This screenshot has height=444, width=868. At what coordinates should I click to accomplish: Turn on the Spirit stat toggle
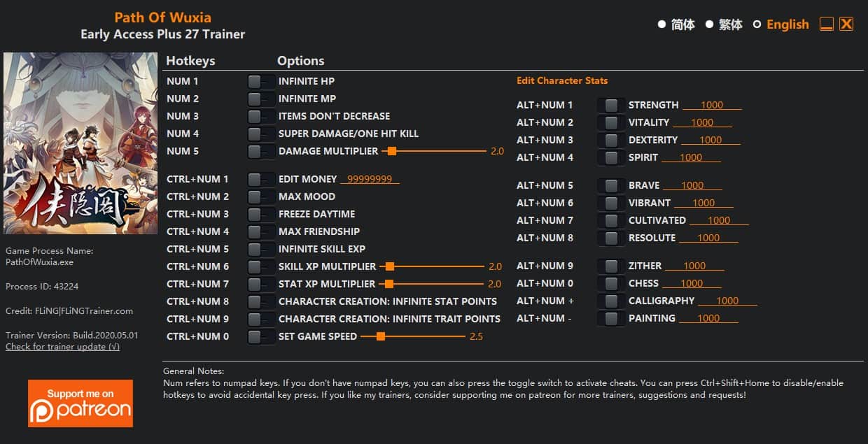(611, 157)
